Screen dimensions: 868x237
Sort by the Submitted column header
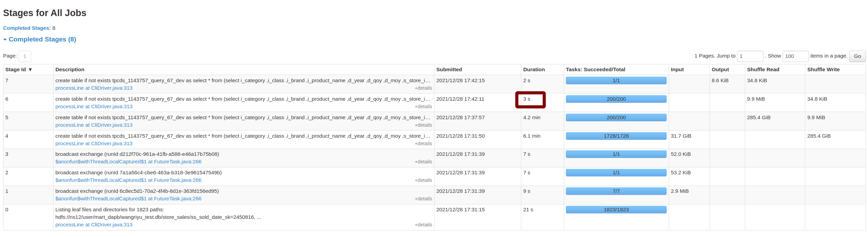click(x=449, y=70)
